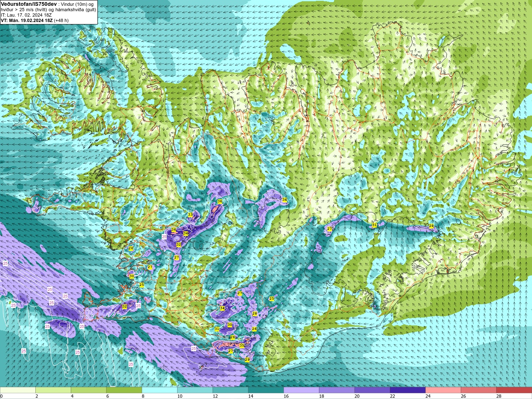532x399 pixels.
Task: Click the "(+48 h)" forecast offset text
Action: [x=62, y=20]
